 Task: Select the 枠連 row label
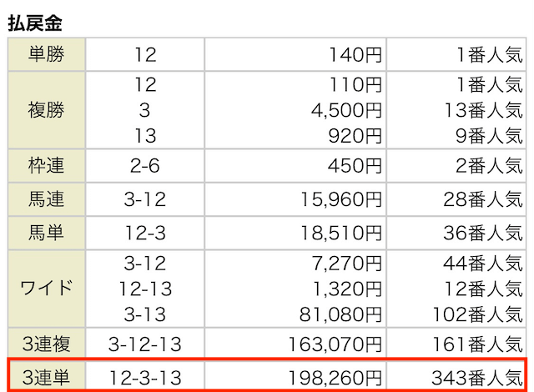[x=46, y=166]
